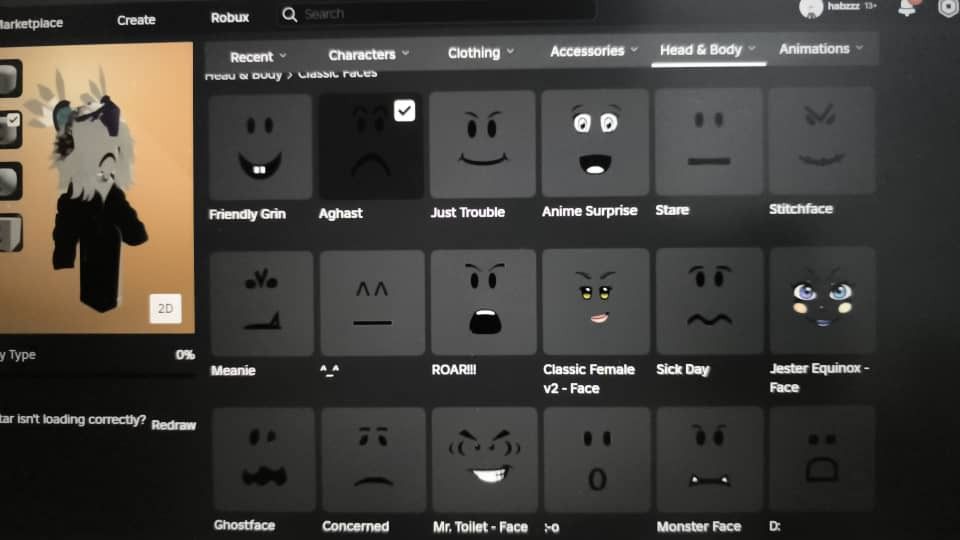Select the Mr. Toilet face thumbnail

484,460
